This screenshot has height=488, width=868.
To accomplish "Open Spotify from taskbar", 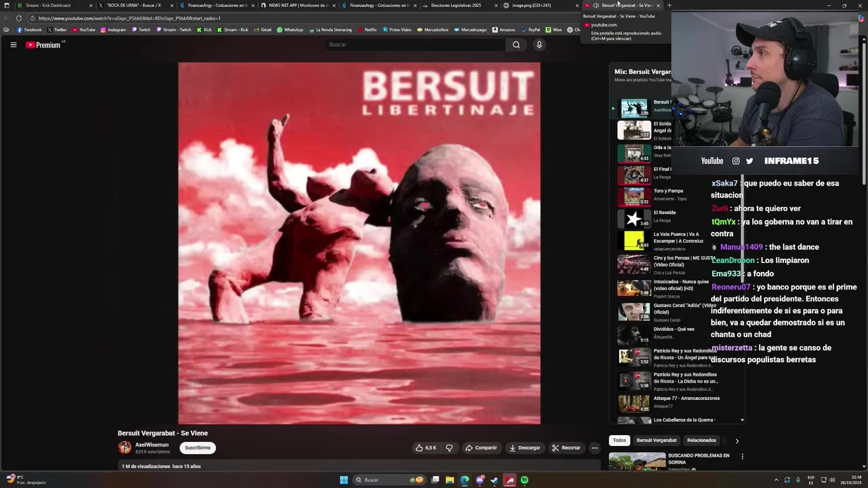I will pyautogui.click(x=524, y=480).
